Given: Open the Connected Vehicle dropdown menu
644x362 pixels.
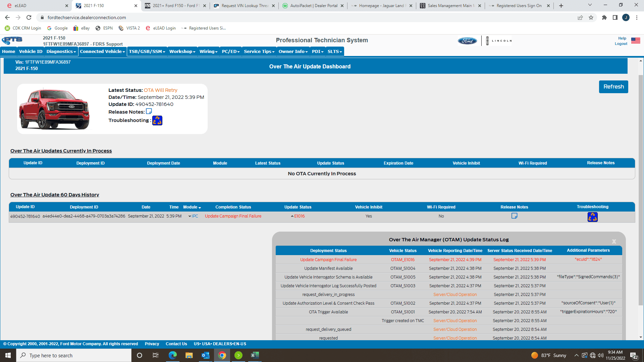Looking at the screenshot, I should click(x=102, y=51).
